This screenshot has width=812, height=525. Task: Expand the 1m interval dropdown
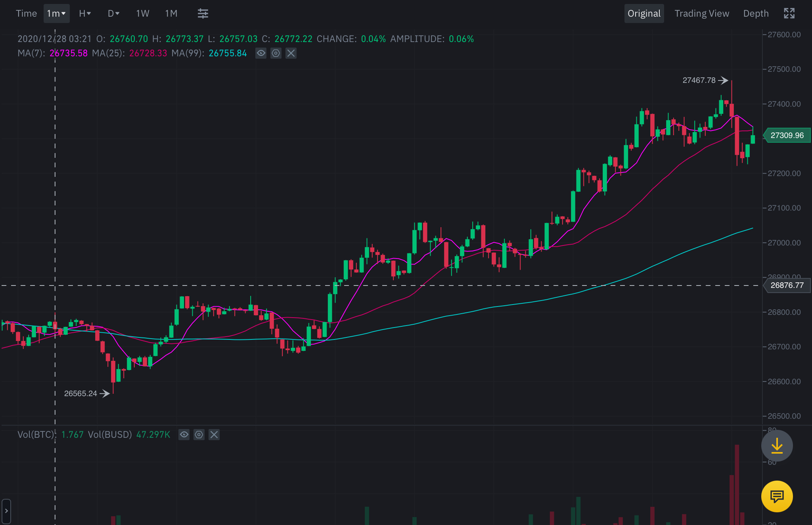(56, 13)
